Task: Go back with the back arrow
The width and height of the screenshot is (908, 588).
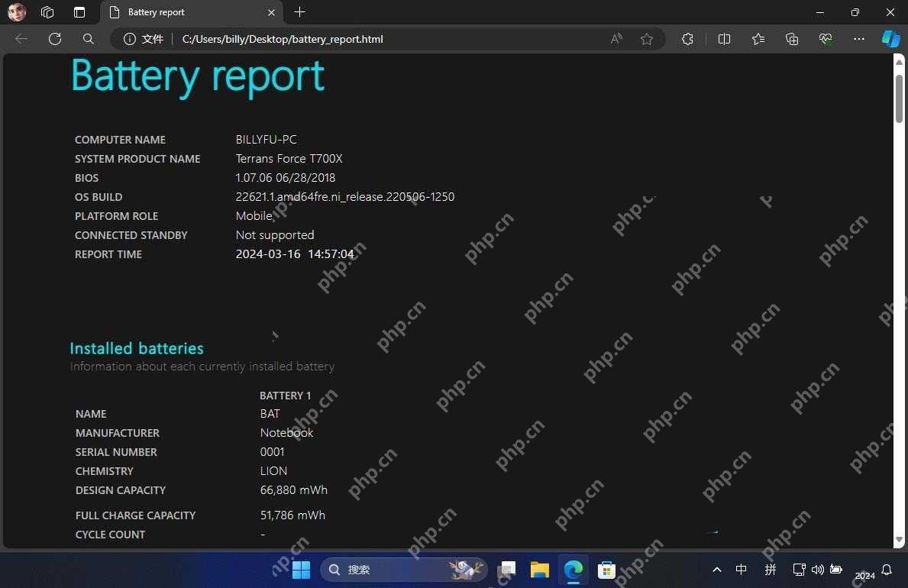Action: coord(21,39)
